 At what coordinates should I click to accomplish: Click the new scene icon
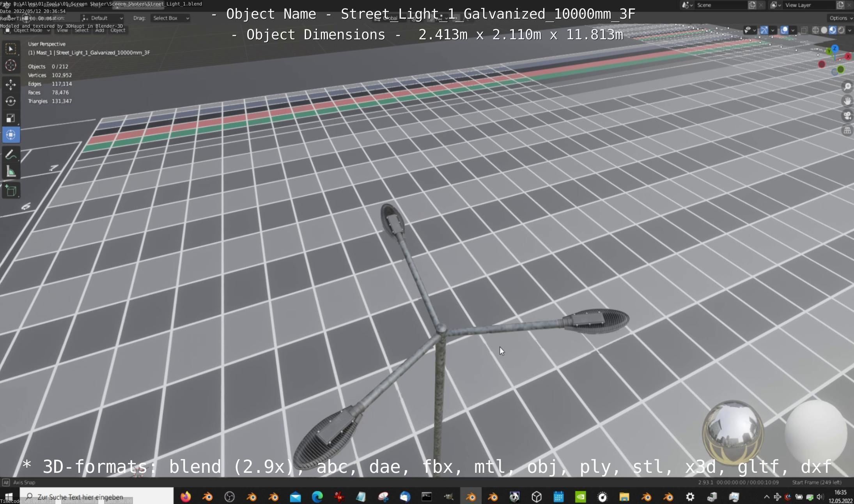coord(752,5)
